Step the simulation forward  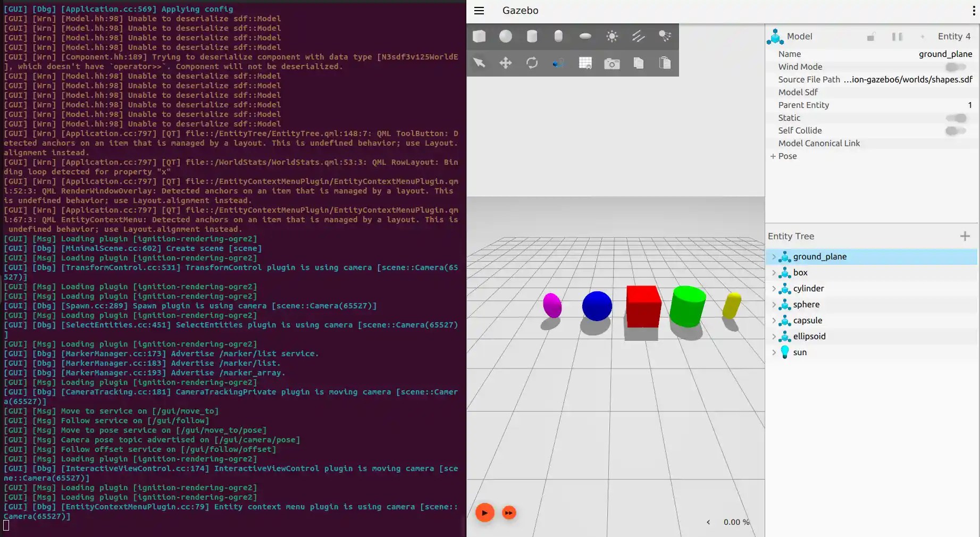pyautogui.click(x=509, y=513)
